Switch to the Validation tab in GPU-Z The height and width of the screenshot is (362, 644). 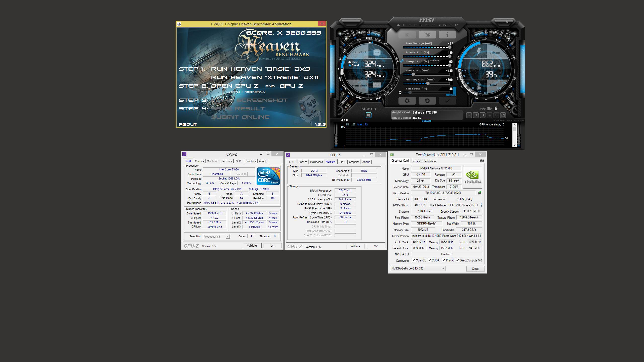pos(430,161)
